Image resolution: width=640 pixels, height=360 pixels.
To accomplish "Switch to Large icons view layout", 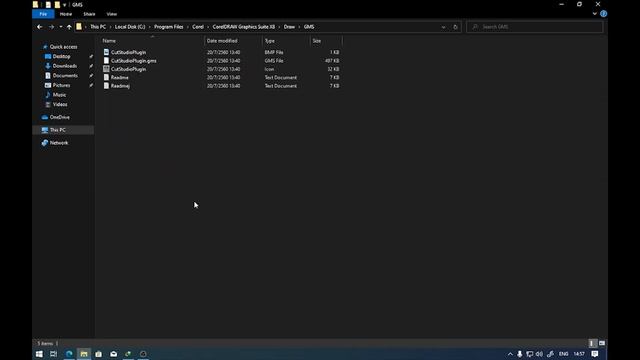I will pos(602,343).
